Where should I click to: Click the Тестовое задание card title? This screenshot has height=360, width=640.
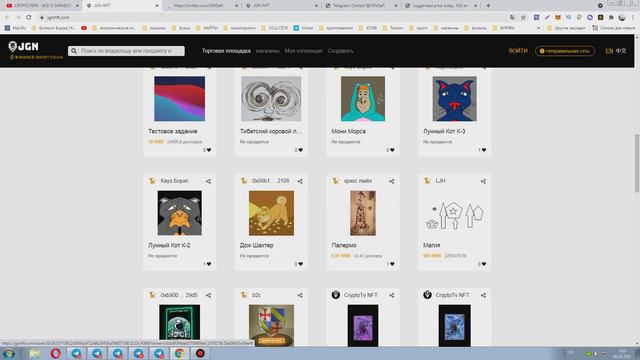173,131
